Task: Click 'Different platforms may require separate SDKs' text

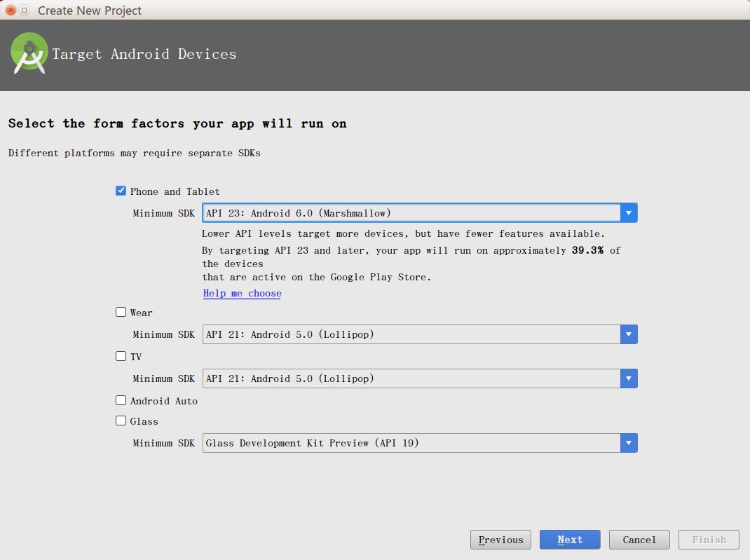Action: coord(135,153)
